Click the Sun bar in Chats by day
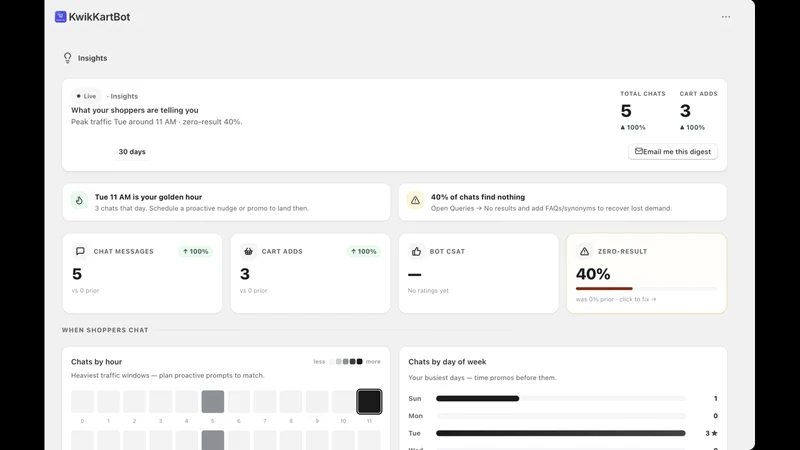 pyautogui.click(x=560, y=398)
